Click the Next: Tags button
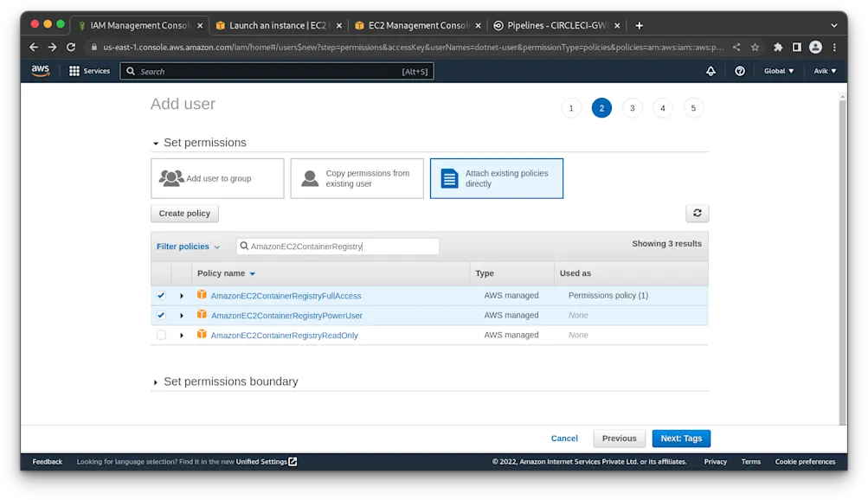This screenshot has width=868, height=500. (681, 439)
